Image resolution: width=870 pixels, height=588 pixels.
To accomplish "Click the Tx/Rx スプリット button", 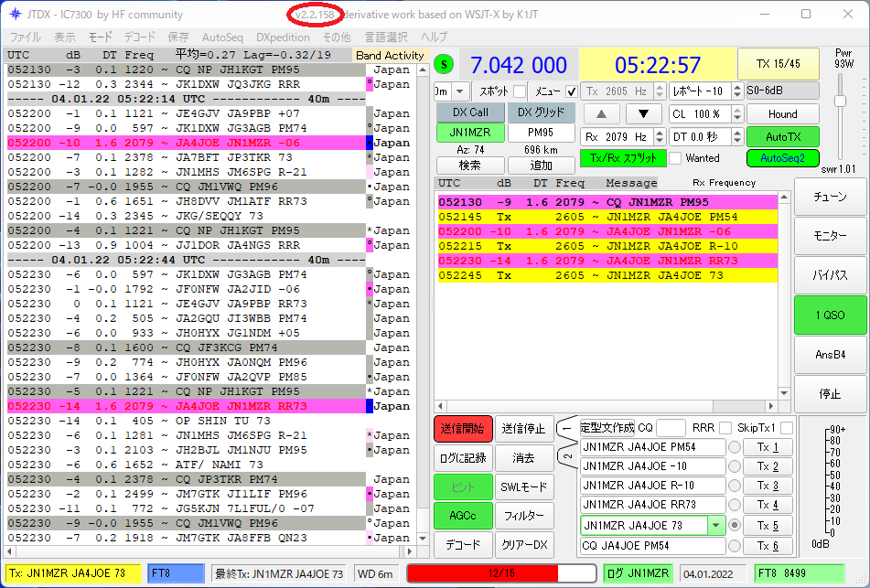I will [623, 158].
